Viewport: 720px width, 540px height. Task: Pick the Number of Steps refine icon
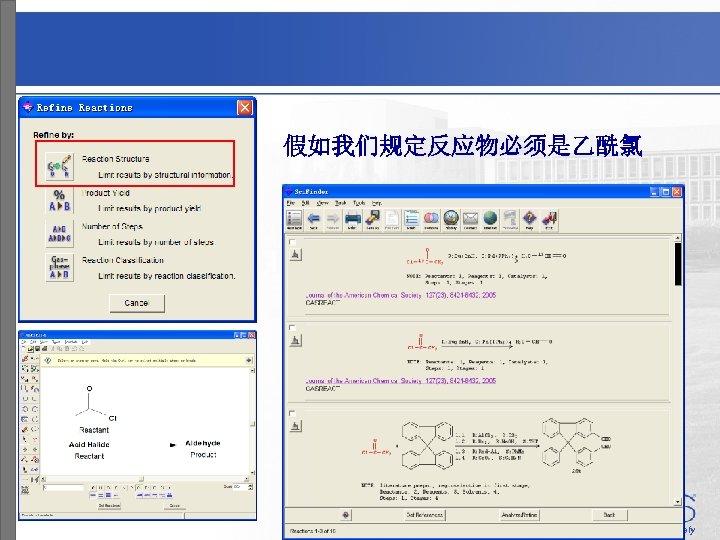59,234
